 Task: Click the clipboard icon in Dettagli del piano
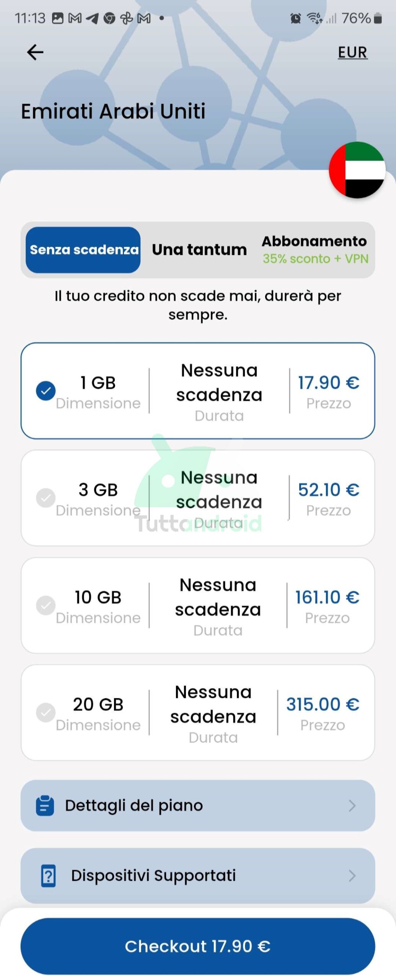pos(45,805)
